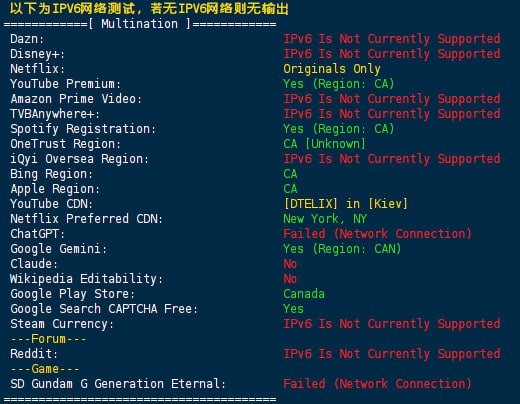Select the Google Play Store 'Canada' value
Screen dimensions: 520x404
pos(304,294)
